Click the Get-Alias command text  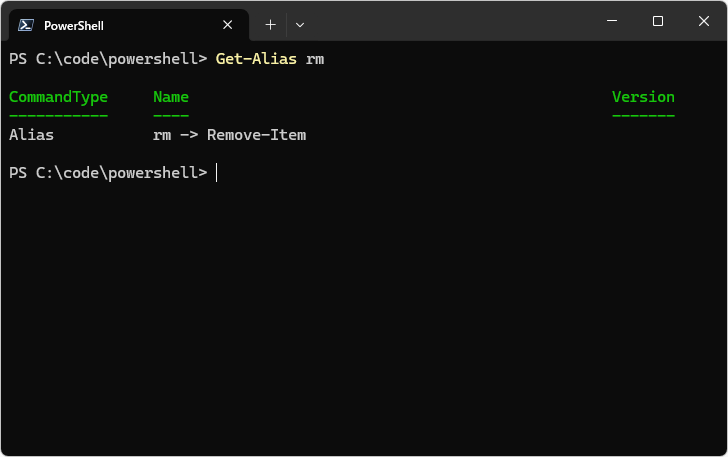tap(256, 59)
